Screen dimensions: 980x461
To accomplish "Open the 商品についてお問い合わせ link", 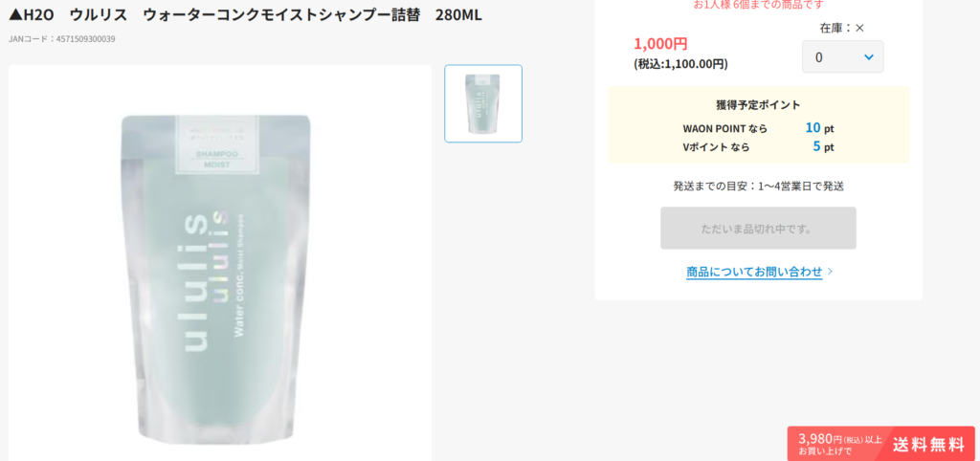I will [x=754, y=272].
